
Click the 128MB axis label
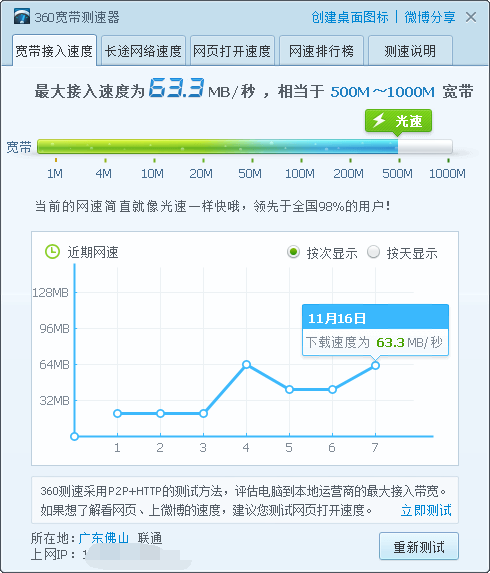coord(50,293)
